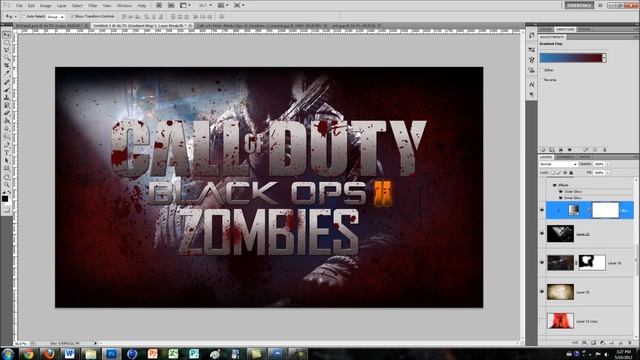Hide Layer 22 using its eye icon
The image size is (640, 360).
[x=542, y=234]
